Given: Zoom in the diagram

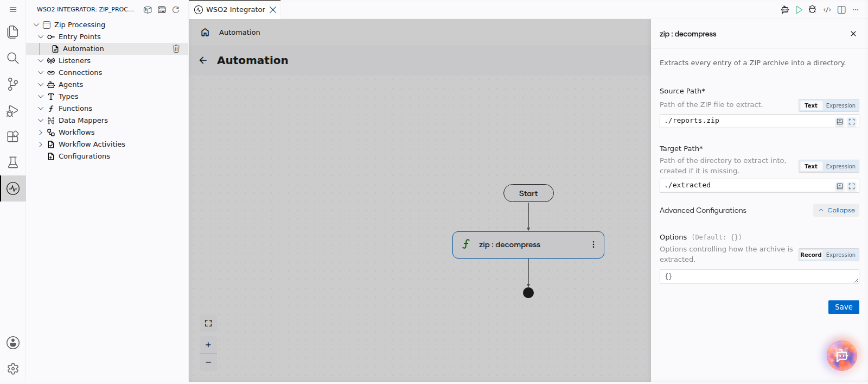Looking at the screenshot, I should [208, 345].
